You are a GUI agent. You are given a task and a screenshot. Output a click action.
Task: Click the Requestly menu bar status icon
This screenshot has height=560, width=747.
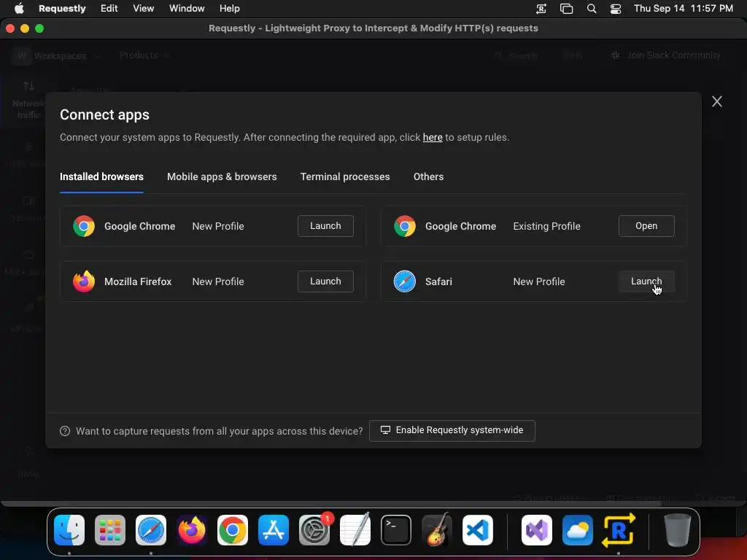(541, 9)
